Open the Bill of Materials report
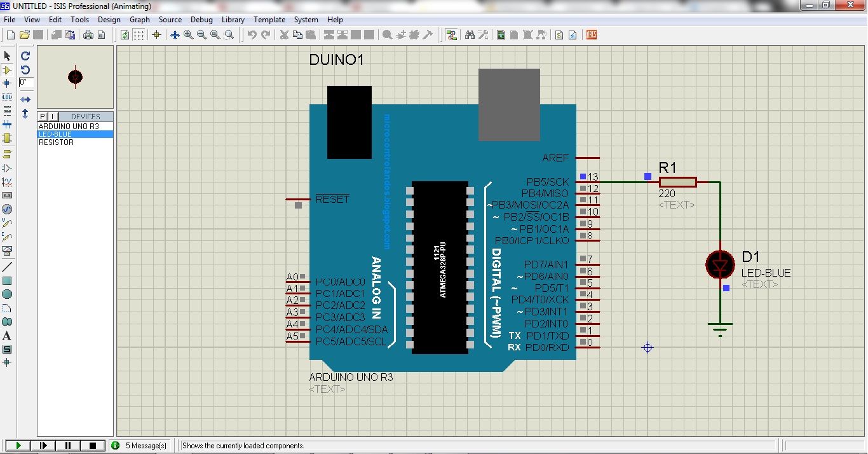This screenshot has width=868, height=454. 559,35
